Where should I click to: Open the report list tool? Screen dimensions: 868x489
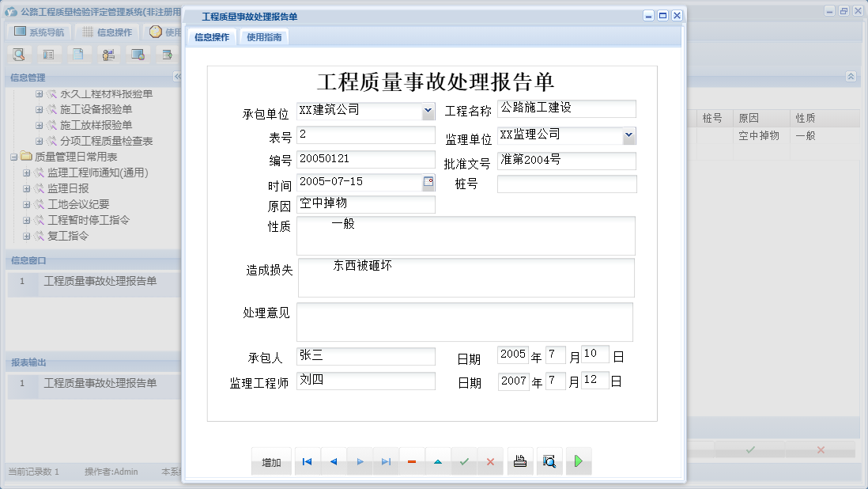[50, 54]
